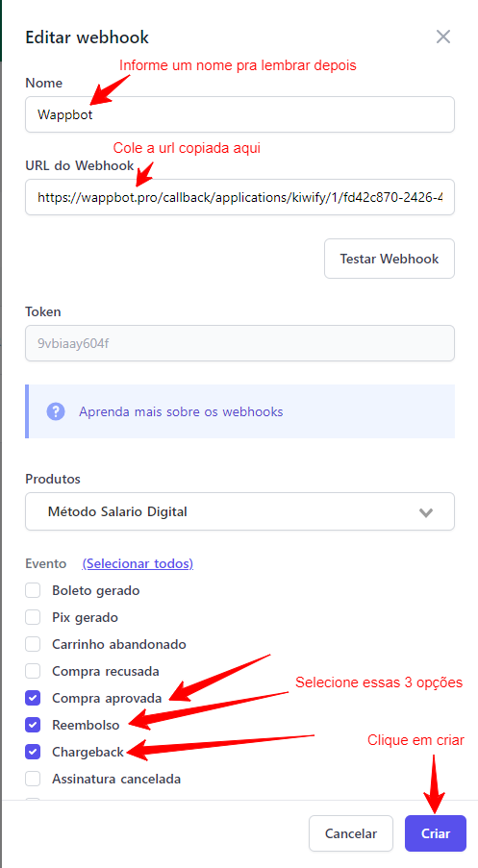Viewport: 478px width, 868px height.
Task: Click the Selecionar todos link
Action: tap(138, 563)
